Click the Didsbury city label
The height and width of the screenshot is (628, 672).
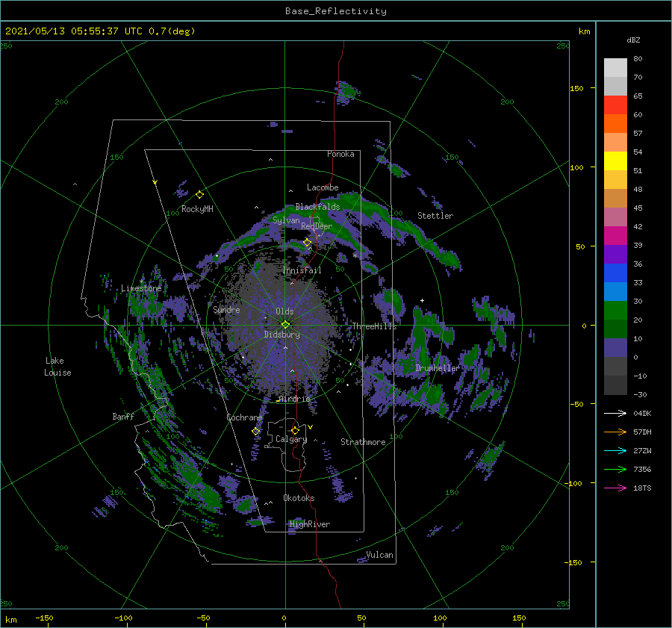point(281,335)
